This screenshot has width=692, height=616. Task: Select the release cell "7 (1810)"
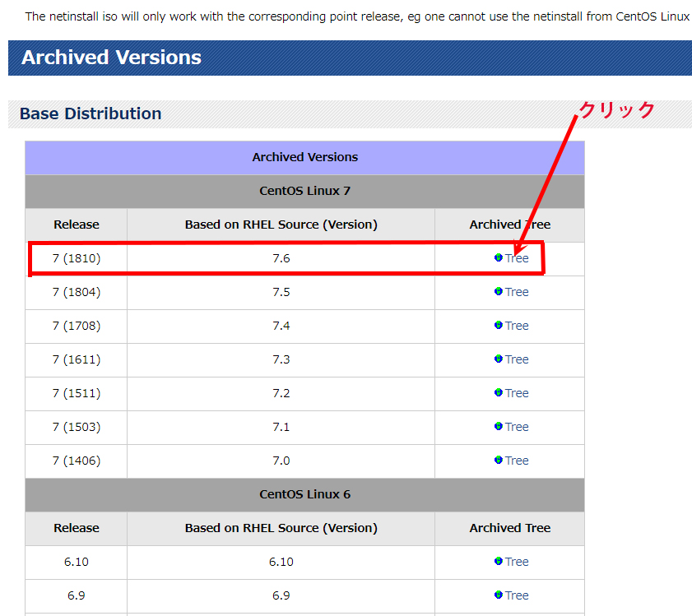[x=77, y=258]
